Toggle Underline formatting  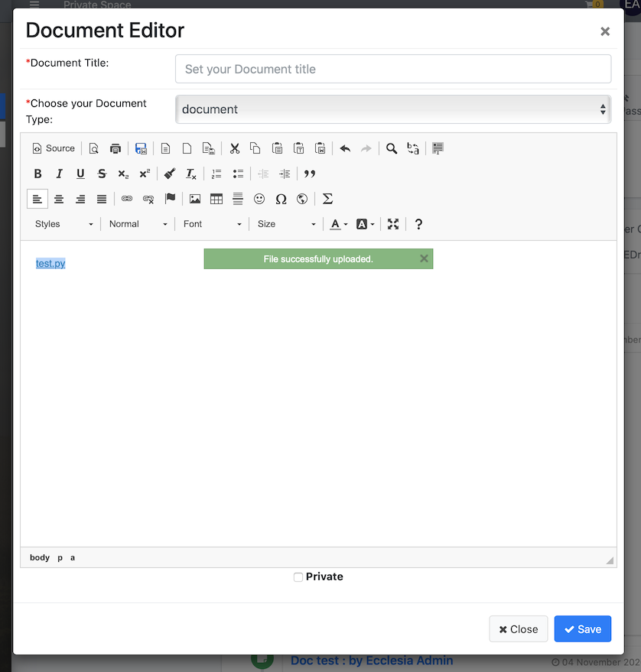80,174
